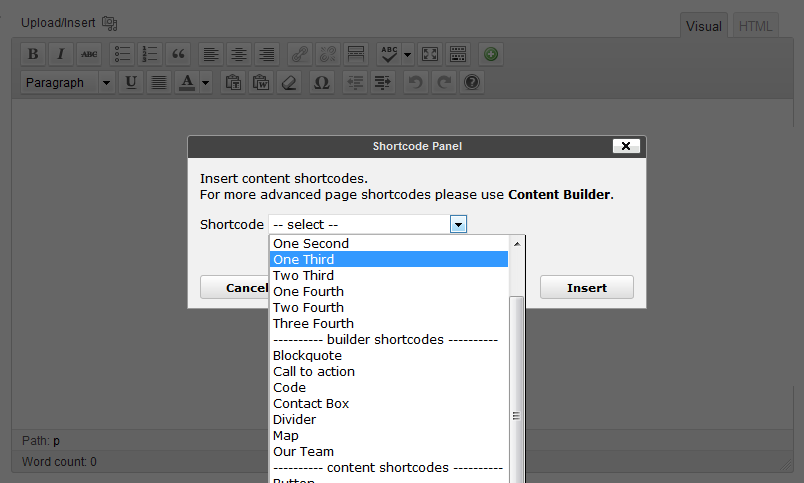Click the unordered bullet list icon
Image resolution: width=804 pixels, height=483 pixels.
(122, 54)
